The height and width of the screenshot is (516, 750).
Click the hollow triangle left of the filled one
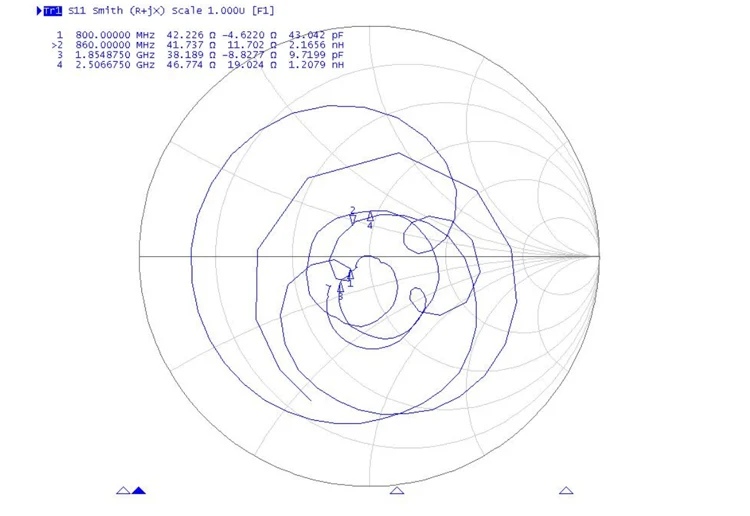123,490
